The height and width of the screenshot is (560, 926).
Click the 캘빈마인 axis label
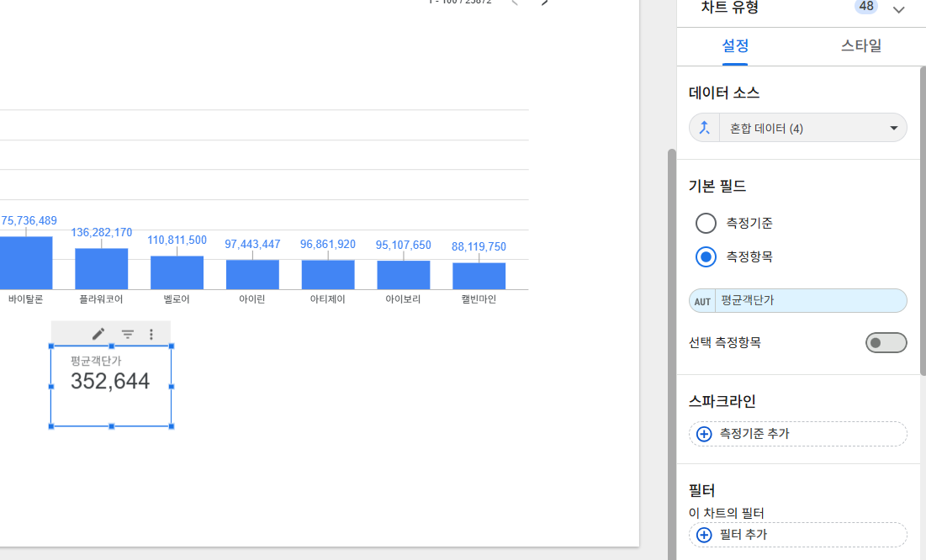[479, 299]
